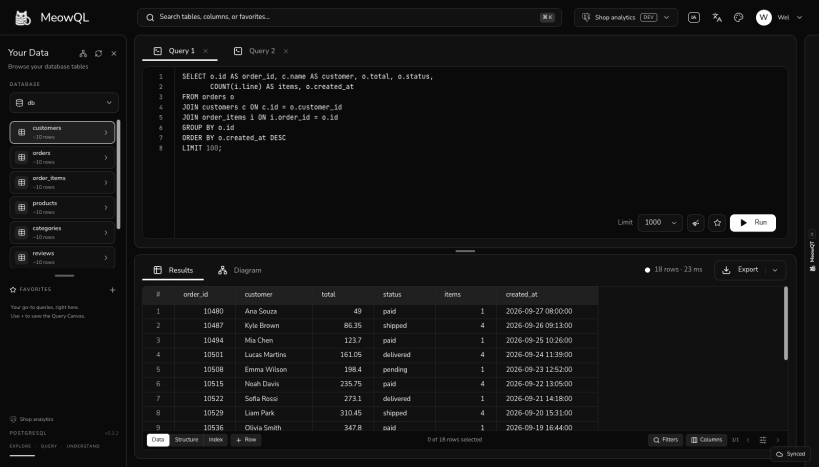Open the theme palette icon
The width and height of the screenshot is (819, 467).
pyautogui.click(x=739, y=17)
